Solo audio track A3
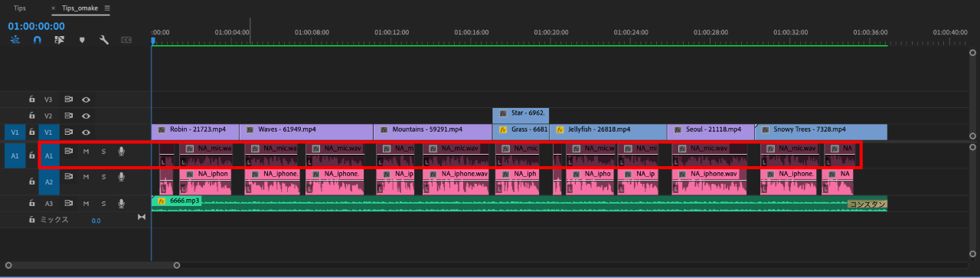 pyautogui.click(x=104, y=204)
